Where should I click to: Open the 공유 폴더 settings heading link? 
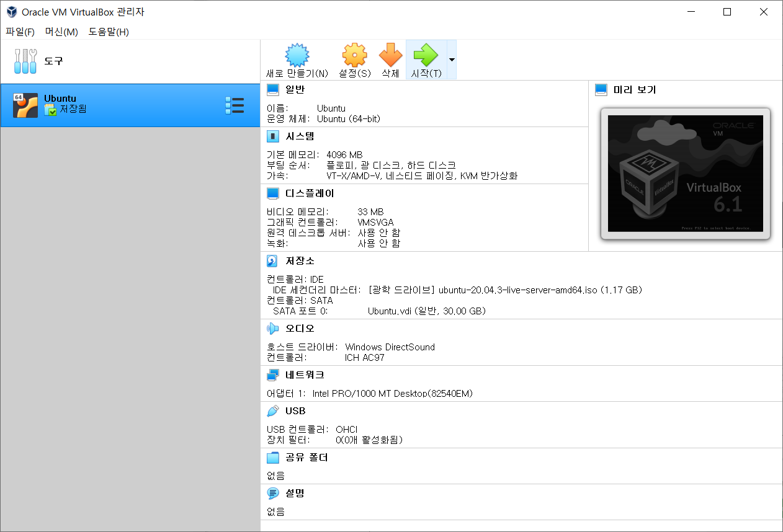pyautogui.click(x=306, y=458)
